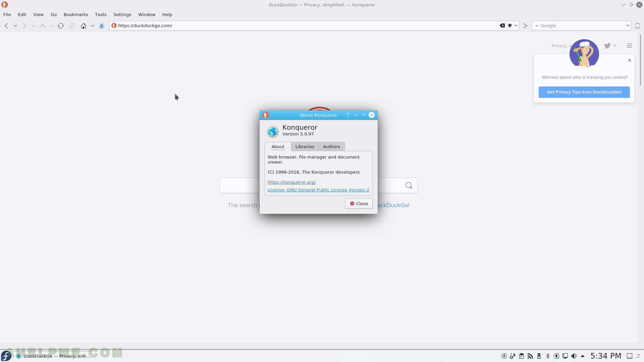The image size is (644, 362).
Task: Click the throbber spinner icon at toolbar end
Action: (638, 26)
